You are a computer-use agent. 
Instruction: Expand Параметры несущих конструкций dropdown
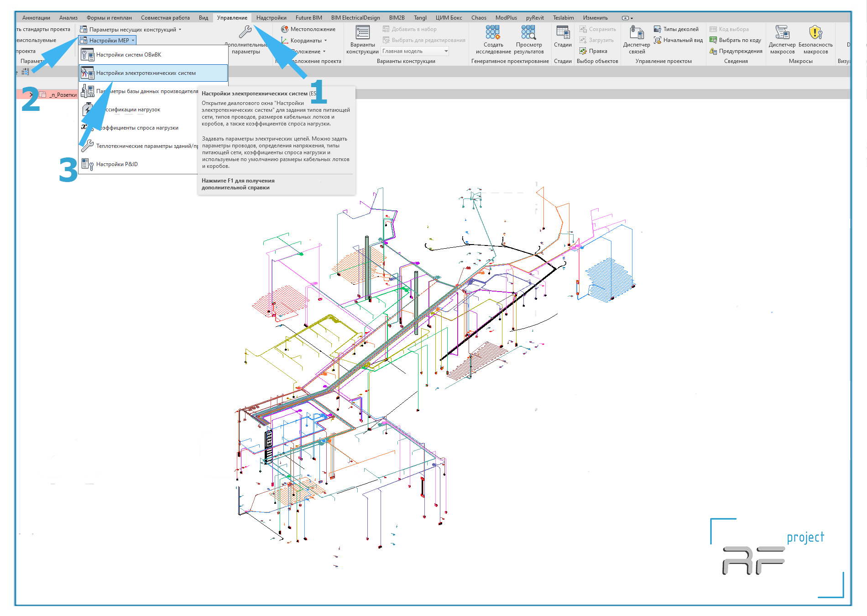pos(180,30)
